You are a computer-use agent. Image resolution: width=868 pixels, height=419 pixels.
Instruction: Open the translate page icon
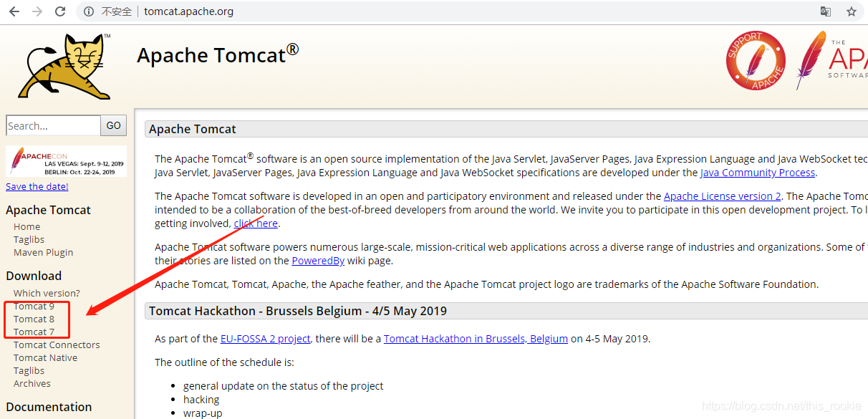pyautogui.click(x=826, y=11)
